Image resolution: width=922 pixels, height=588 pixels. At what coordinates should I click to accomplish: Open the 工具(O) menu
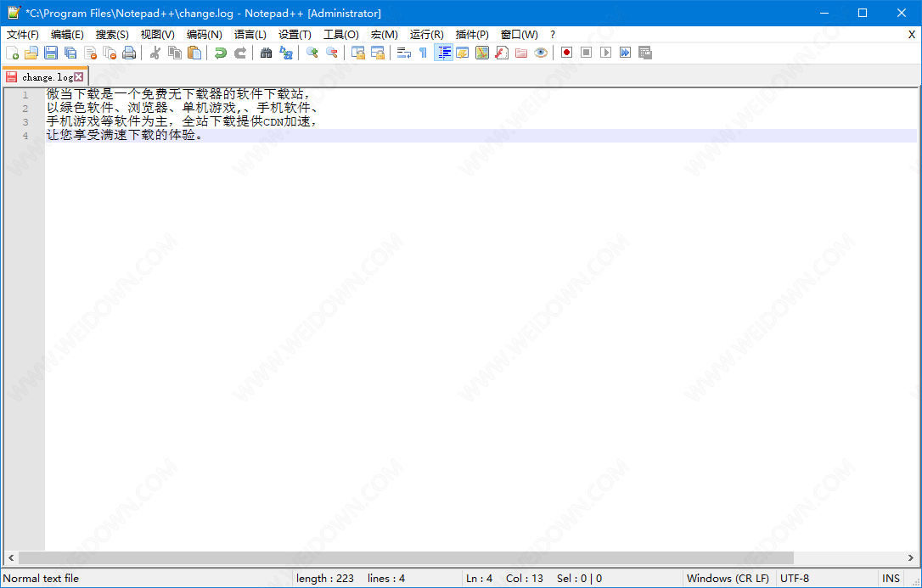[341, 35]
